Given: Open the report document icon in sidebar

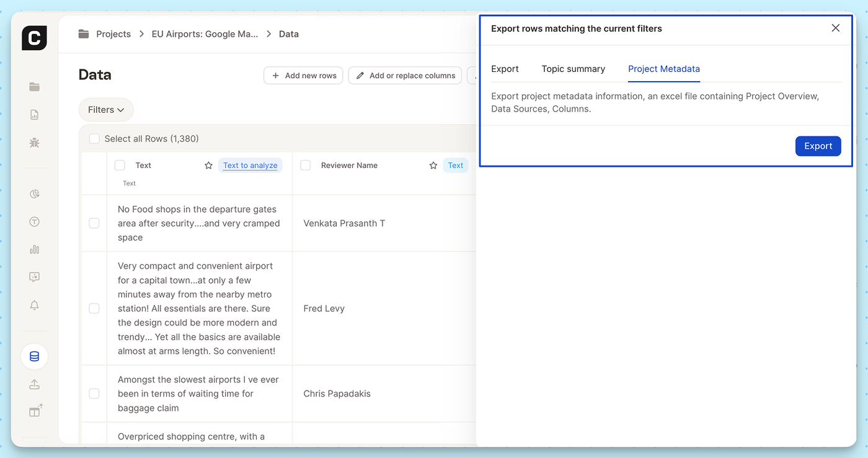Looking at the screenshot, I should click(34, 115).
